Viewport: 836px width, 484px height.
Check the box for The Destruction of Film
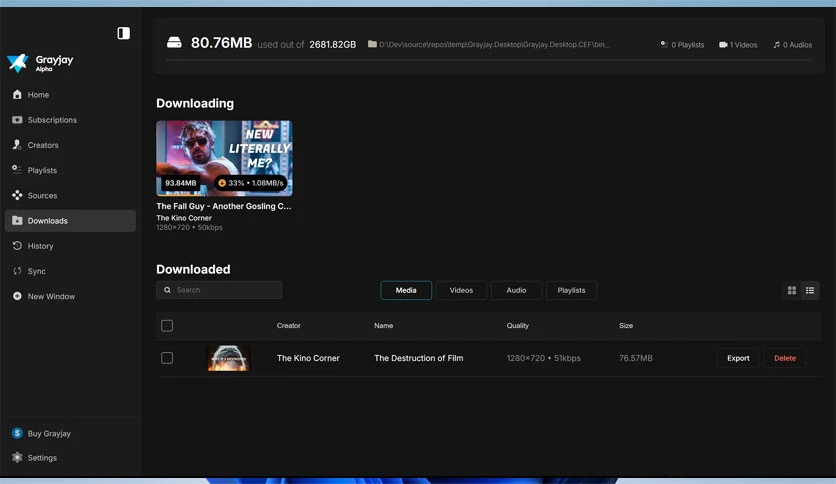click(167, 358)
